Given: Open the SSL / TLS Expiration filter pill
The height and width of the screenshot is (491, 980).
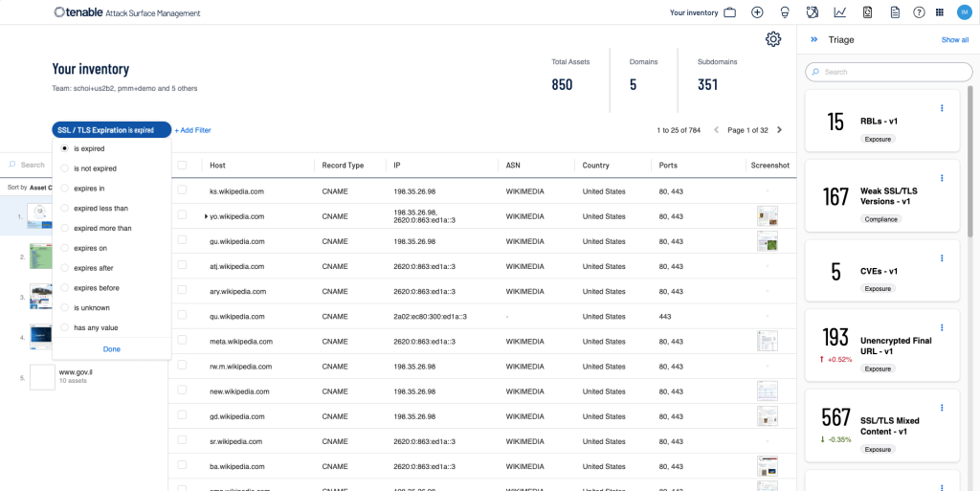Looking at the screenshot, I should coord(112,130).
